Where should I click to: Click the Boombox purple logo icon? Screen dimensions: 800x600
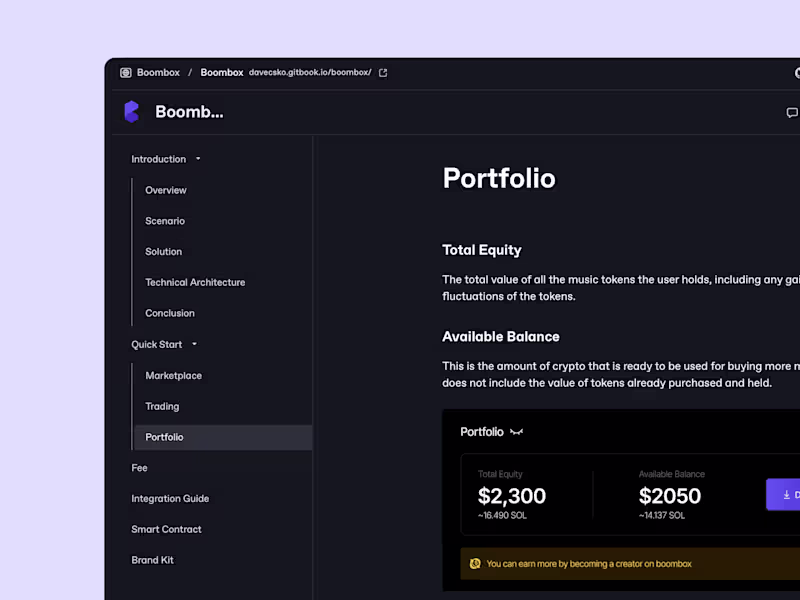[x=131, y=112]
